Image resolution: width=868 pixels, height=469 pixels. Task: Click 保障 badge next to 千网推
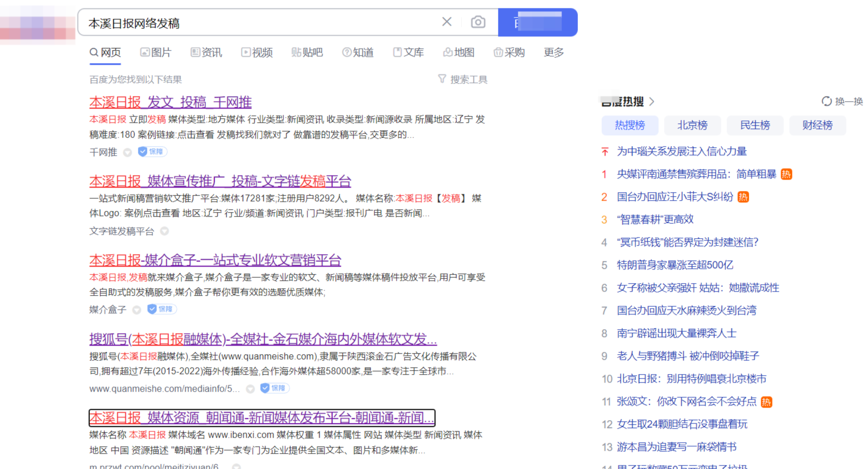(x=152, y=152)
